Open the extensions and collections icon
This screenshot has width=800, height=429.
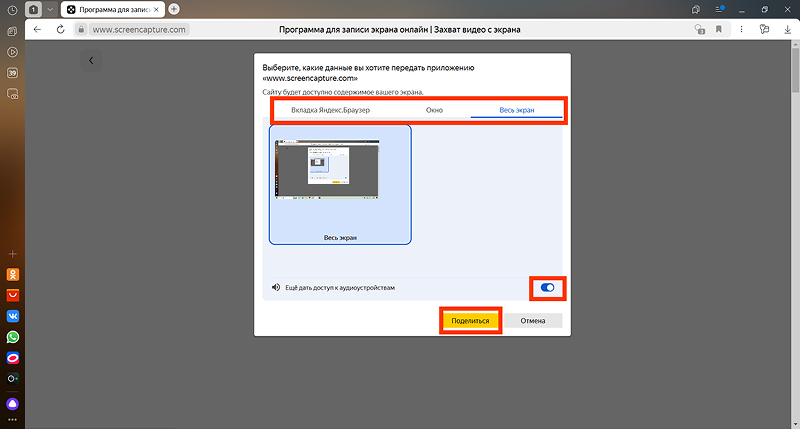[x=764, y=30]
